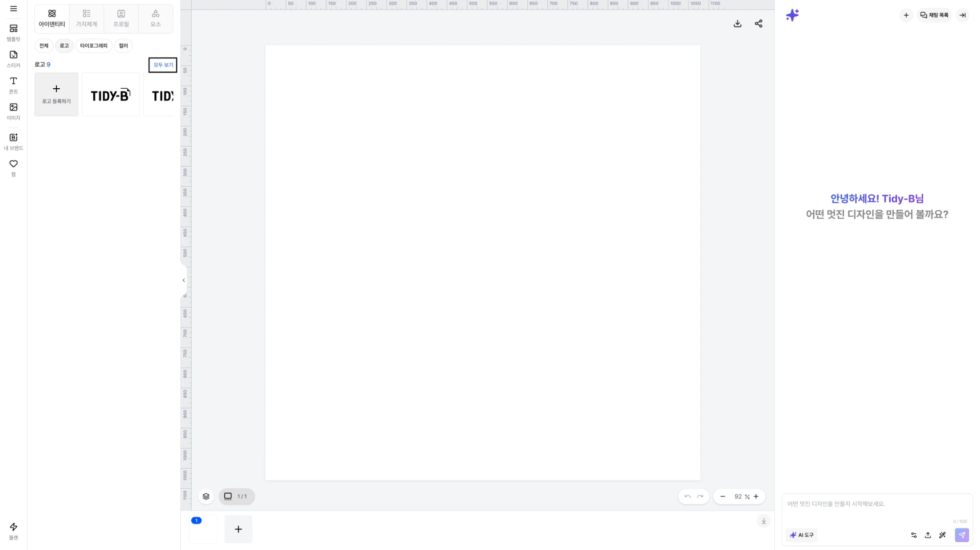Click the magic wand icon in chat
This screenshot has height=550, width=980.
coord(942,535)
